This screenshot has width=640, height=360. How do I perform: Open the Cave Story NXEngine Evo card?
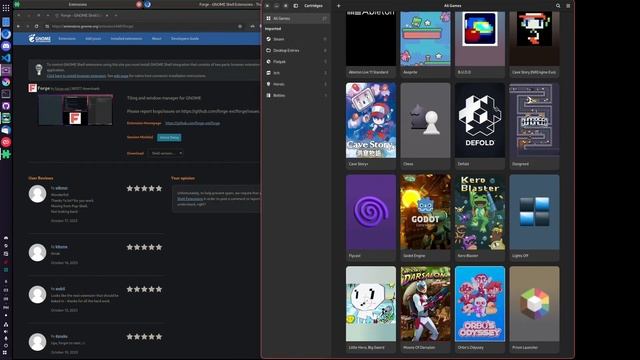534,44
